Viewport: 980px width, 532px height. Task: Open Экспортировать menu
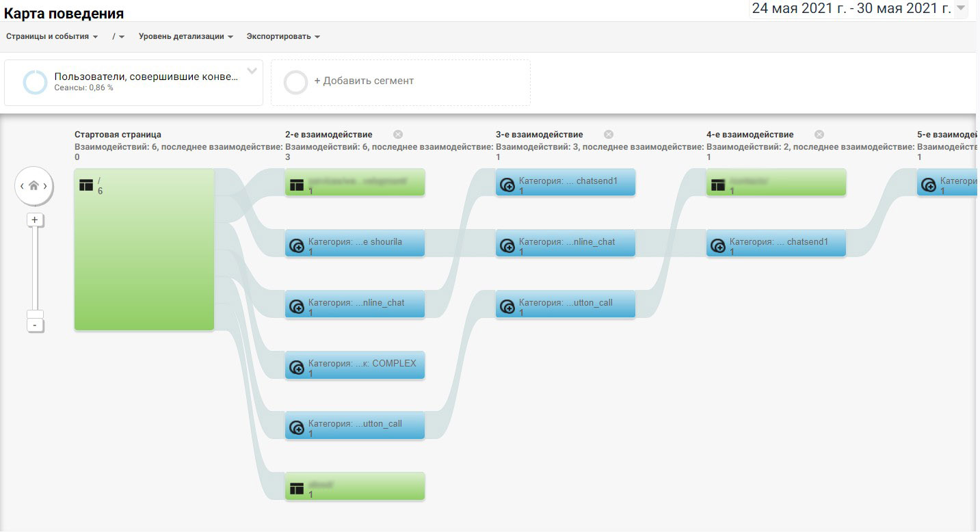click(x=283, y=37)
